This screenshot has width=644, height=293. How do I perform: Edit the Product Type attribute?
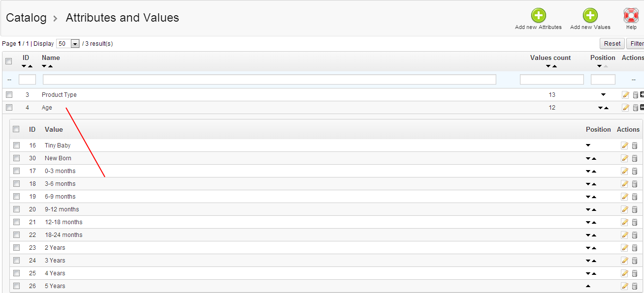click(625, 95)
